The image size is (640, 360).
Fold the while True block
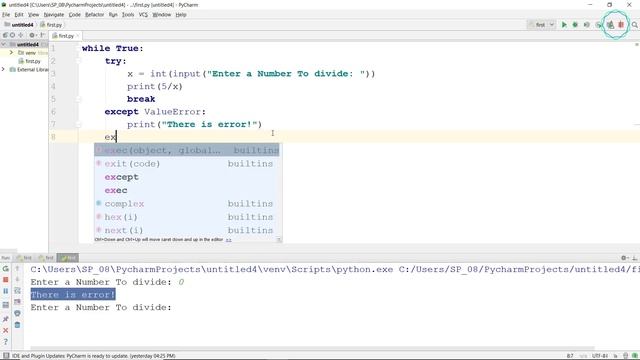click(x=78, y=48)
